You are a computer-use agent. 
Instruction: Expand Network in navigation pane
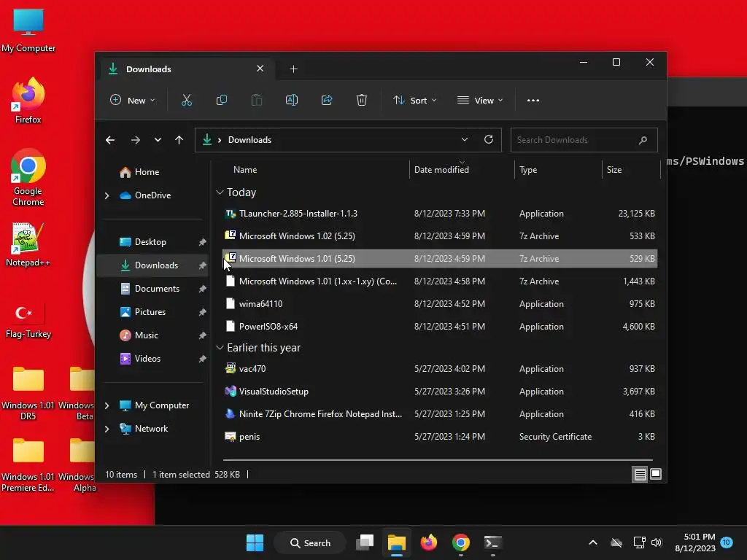pos(107,429)
